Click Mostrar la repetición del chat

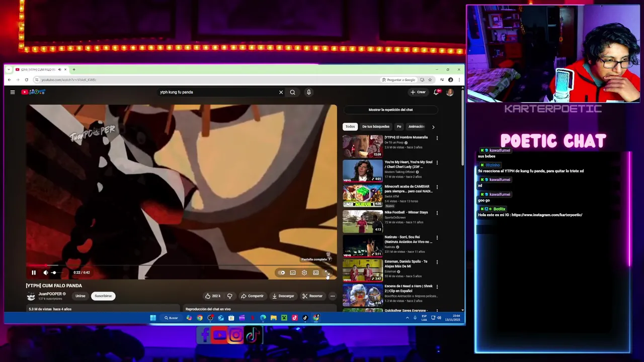click(390, 110)
